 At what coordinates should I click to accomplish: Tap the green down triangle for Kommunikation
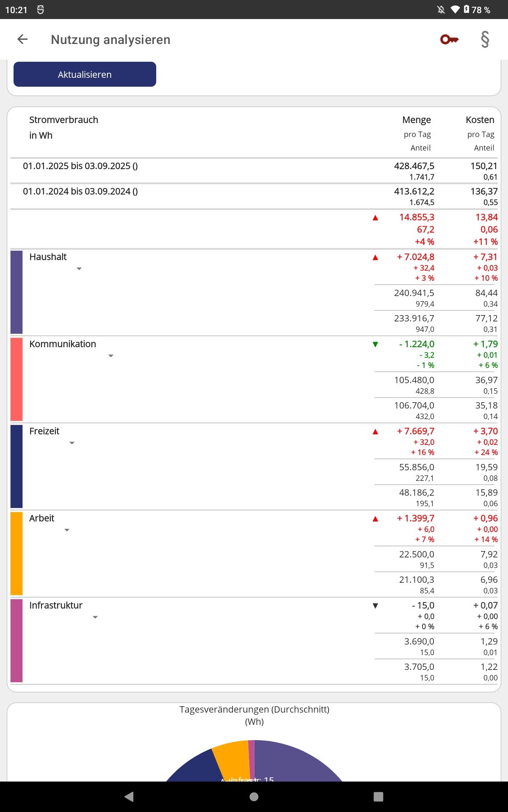375,344
